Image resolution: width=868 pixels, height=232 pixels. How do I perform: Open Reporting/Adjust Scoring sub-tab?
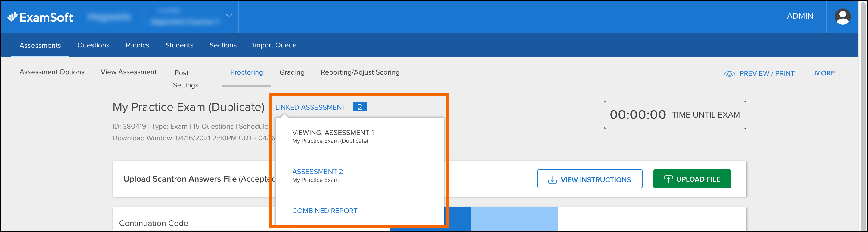pos(360,72)
